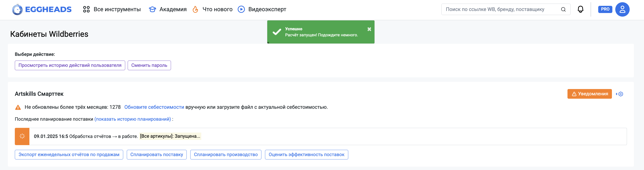This screenshot has height=170, width=644.
Task: Follow the Обновите себестоимости link
Action: [x=154, y=107]
